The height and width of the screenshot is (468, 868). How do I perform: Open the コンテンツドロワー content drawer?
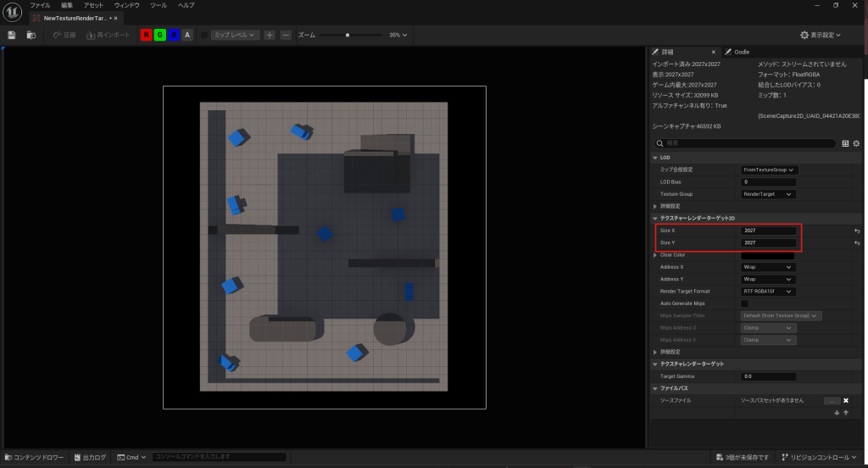click(x=33, y=457)
